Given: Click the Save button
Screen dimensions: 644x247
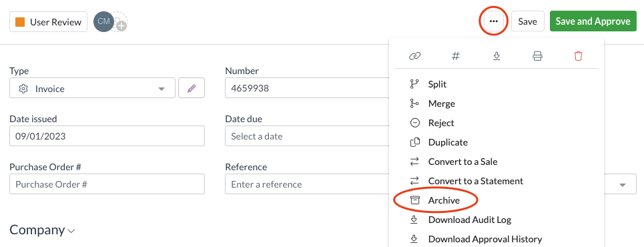Looking at the screenshot, I should (527, 21).
